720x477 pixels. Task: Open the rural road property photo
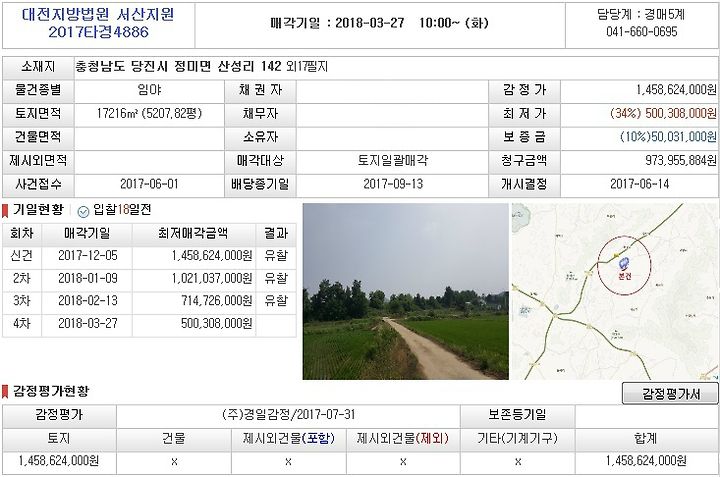click(x=405, y=292)
